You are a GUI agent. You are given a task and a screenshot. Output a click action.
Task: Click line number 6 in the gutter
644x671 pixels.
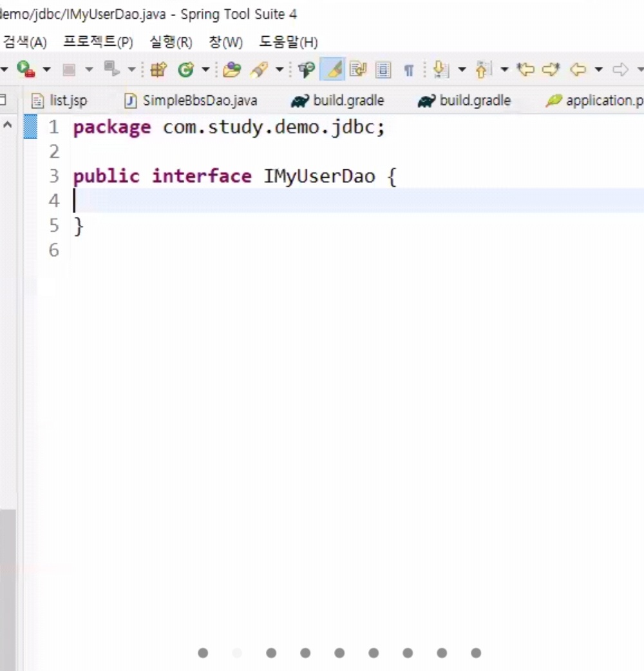pos(54,250)
